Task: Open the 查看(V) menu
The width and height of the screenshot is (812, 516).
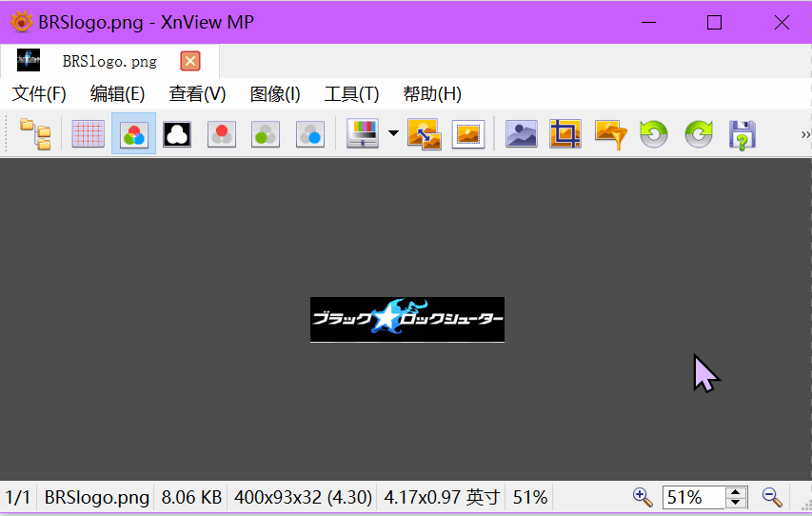Action: 197,93
